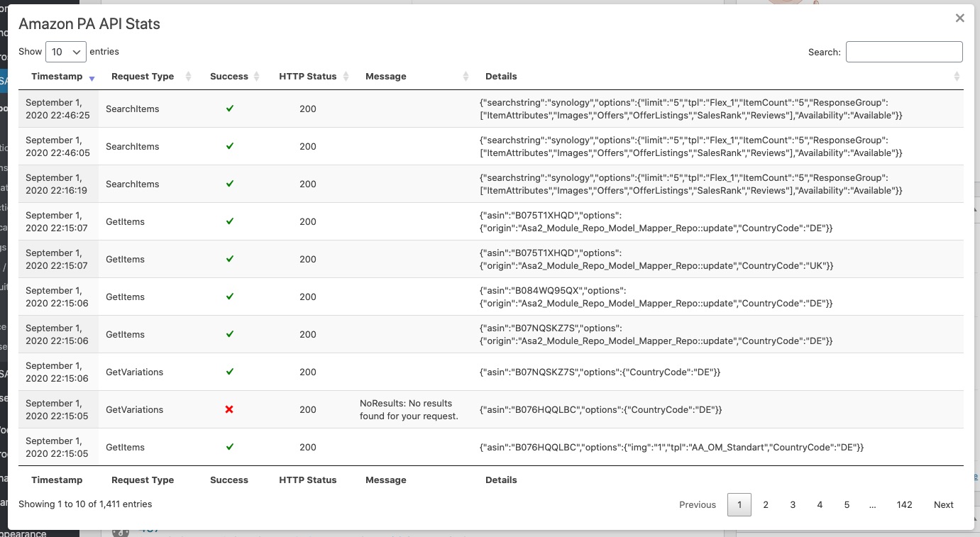Jump to last page 142
The image size is (980, 537).
tap(904, 504)
